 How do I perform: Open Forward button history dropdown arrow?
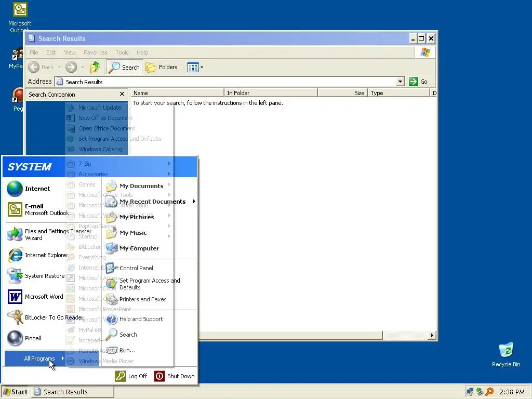(x=83, y=67)
